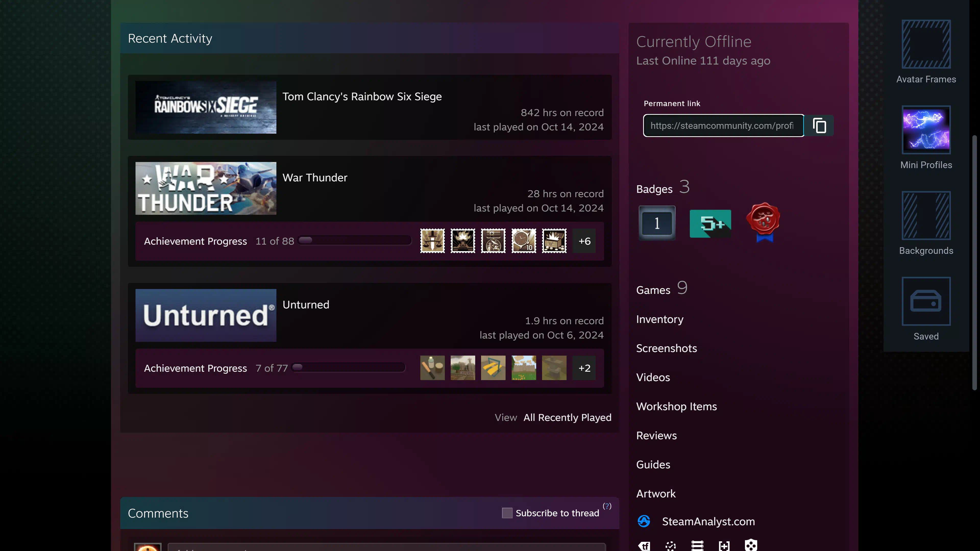Open the Guides link
980x551 pixels.
point(653,465)
